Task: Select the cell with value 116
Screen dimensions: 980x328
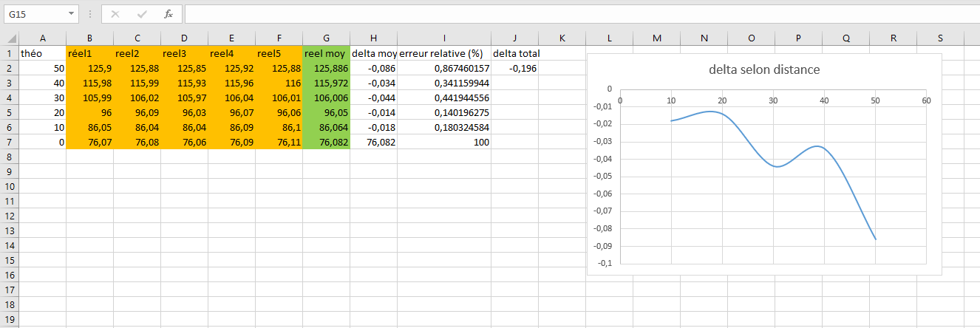Action: (x=279, y=83)
